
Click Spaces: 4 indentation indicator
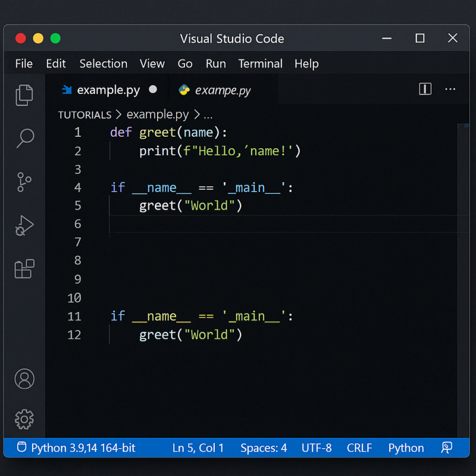(x=264, y=447)
